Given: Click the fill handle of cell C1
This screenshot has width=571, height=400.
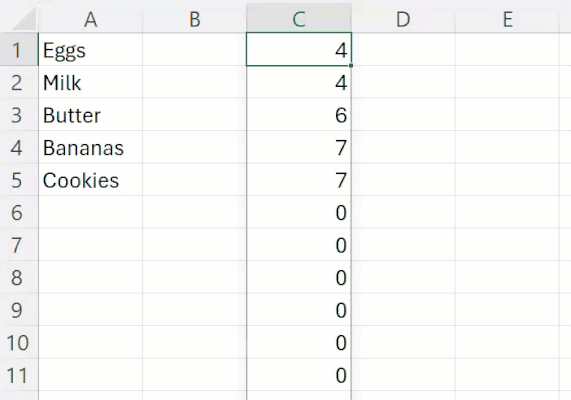Looking at the screenshot, I should pos(351,66).
